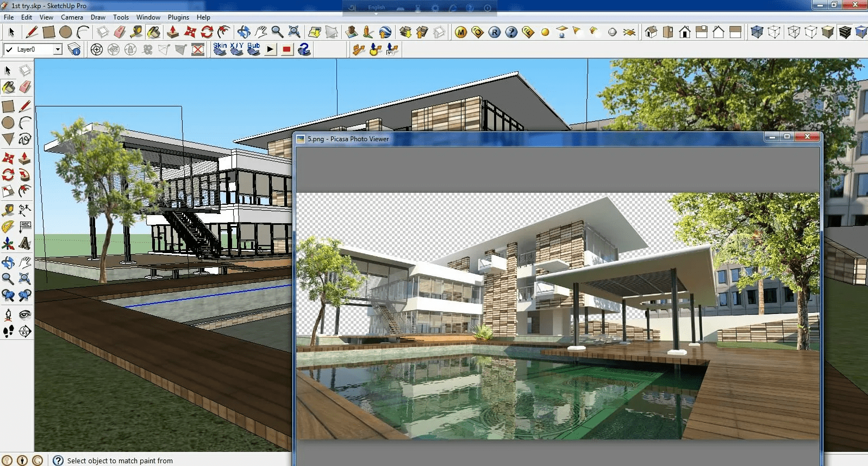Open the File menu
This screenshot has height=466, width=868.
point(9,17)
